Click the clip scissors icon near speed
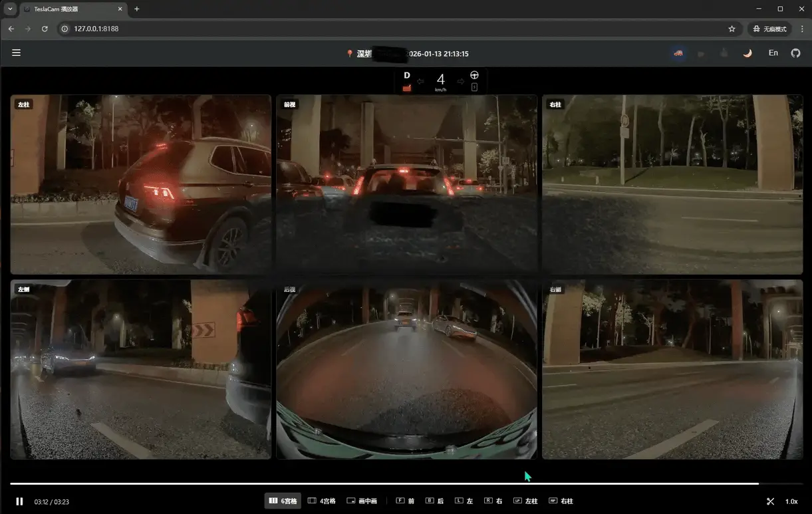The image size is (812, 514). tap(770, 501)
